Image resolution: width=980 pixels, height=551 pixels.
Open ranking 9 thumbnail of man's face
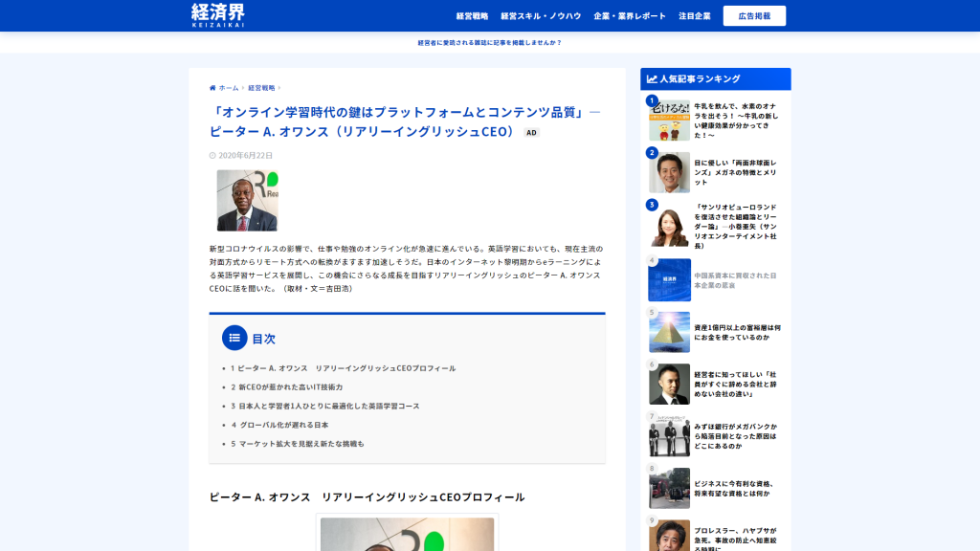pos(669,536)
